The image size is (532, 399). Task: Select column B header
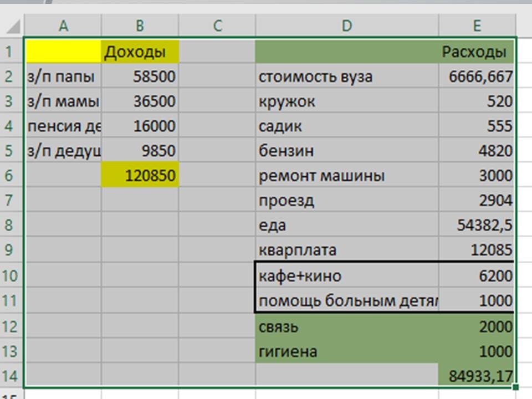point(140,25)
